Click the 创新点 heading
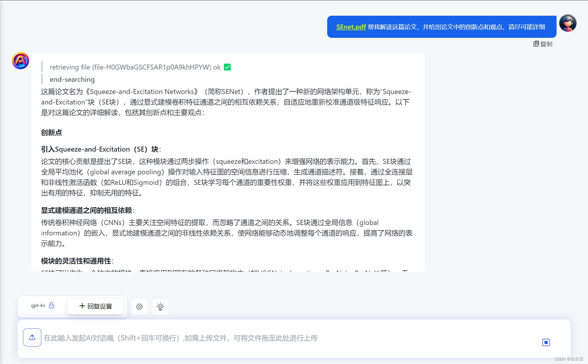 52,133
